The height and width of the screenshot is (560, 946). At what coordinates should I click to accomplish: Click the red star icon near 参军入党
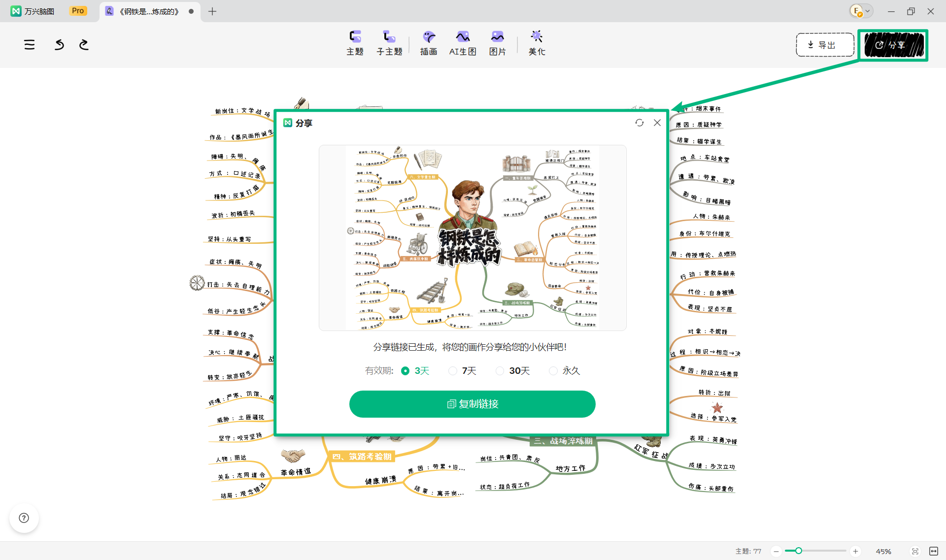click(x=717, y=407)
